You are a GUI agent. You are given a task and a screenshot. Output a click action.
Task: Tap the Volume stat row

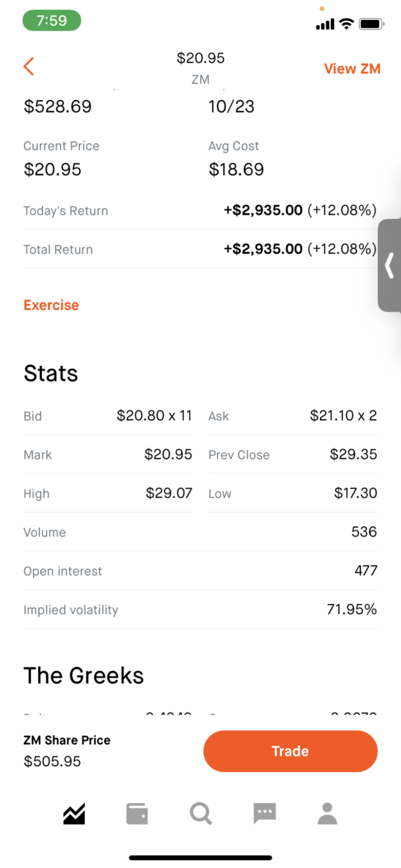(200, 532)
